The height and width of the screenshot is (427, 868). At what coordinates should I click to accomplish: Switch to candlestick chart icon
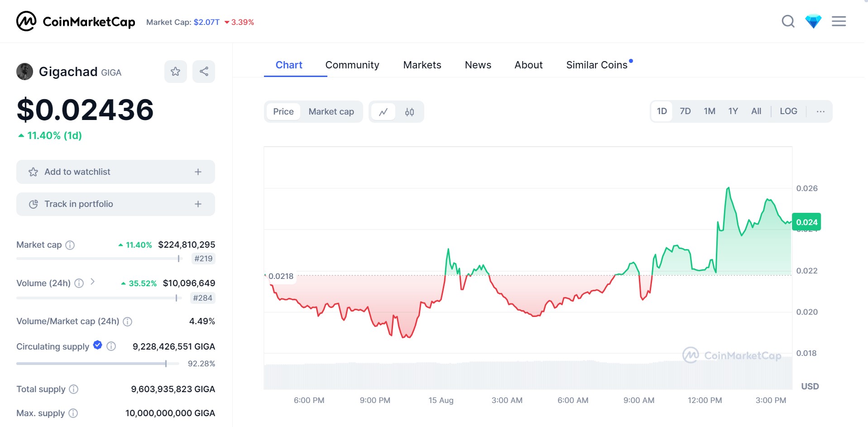[409, 112]
